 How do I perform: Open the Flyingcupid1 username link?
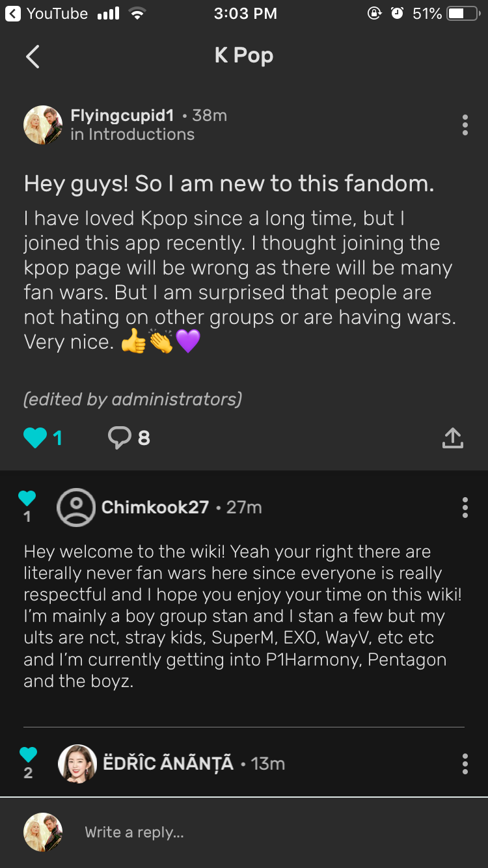(x=122, y=116)
